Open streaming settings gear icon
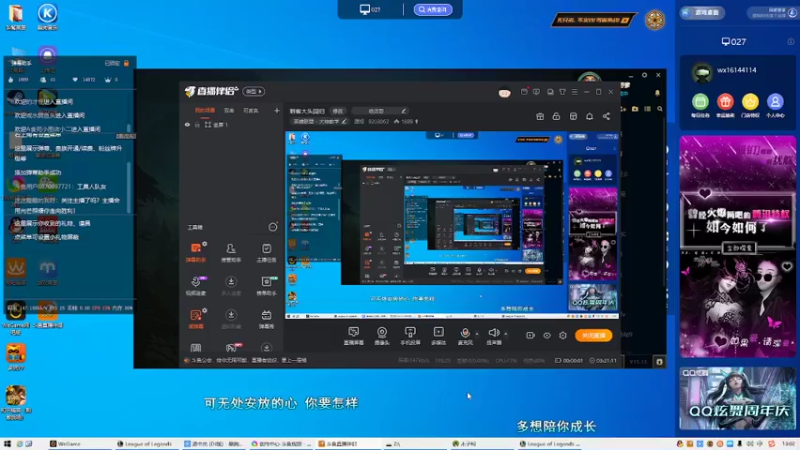Image resolution: width=800 pixels, height=450 pixels. pos(563,335)
